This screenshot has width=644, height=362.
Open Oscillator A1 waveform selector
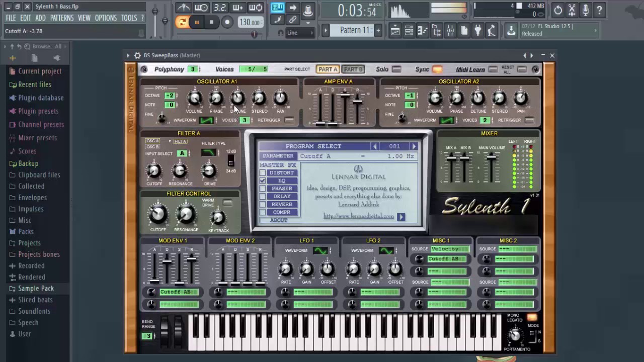tap(207, 120)
